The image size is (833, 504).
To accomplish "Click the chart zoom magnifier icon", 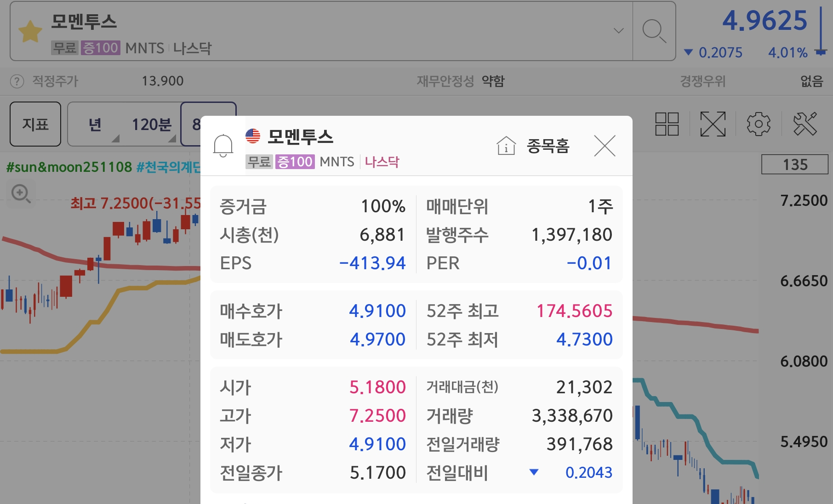I will tap(21, 193).
